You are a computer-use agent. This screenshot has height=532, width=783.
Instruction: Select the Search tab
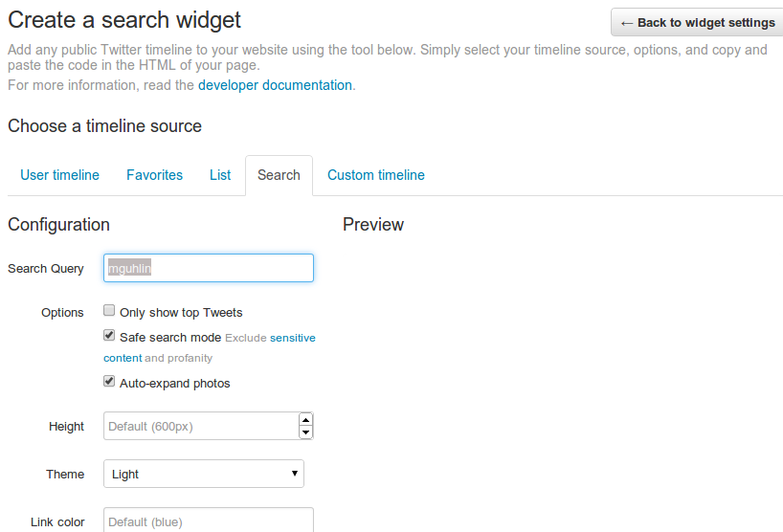tap(279, 175)
